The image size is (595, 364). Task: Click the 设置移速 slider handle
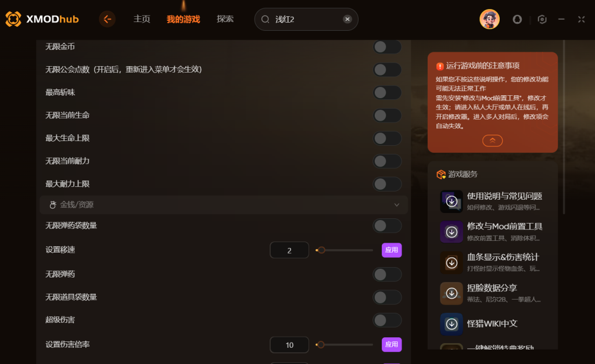[x=321, y=250]
